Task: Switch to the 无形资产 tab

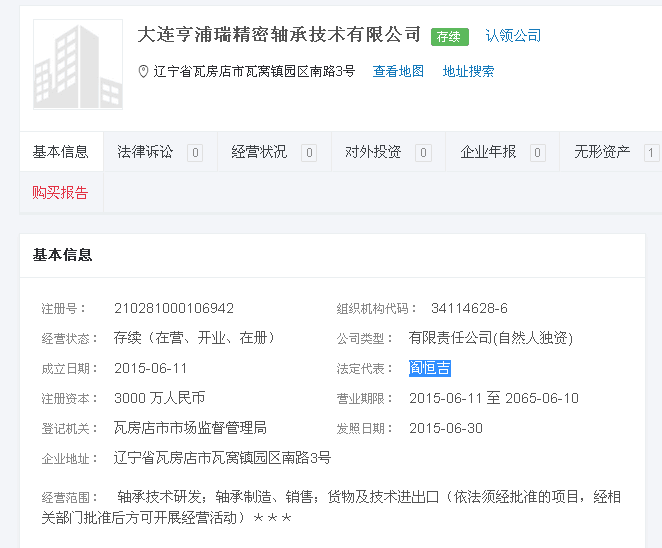Action: pyautogui.click(x=602, y=152)
